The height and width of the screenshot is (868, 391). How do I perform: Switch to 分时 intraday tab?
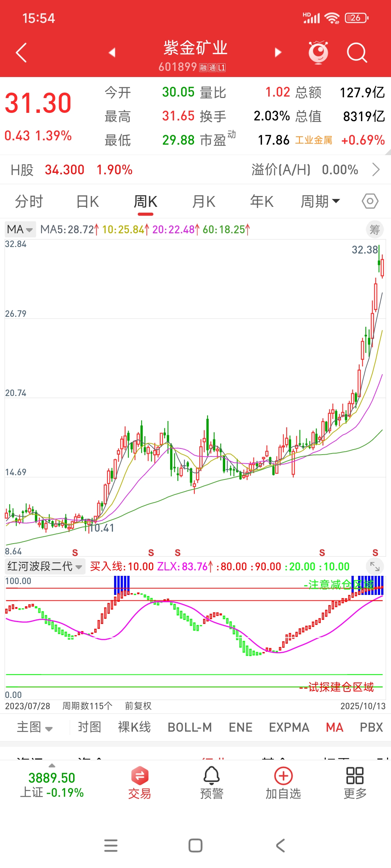pyautogui.click(x=29, y=201)
